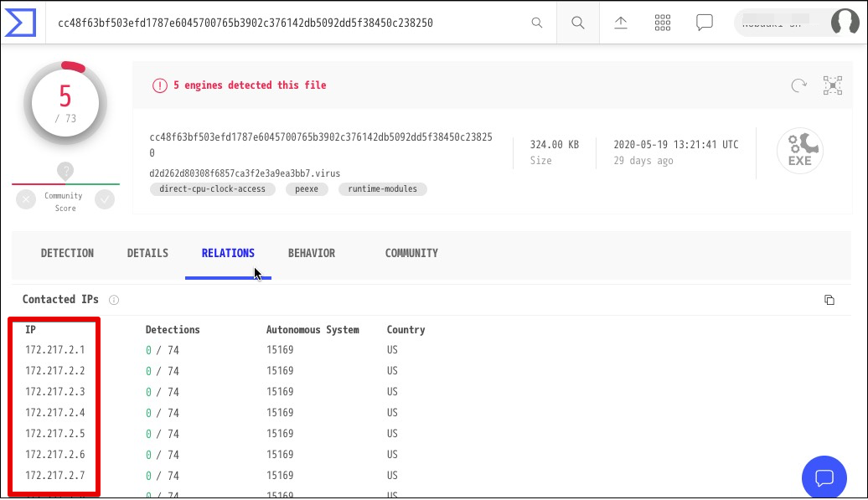The image size is (868, 500).
Task: Open the apps grid menu
Action: [663, 23]
